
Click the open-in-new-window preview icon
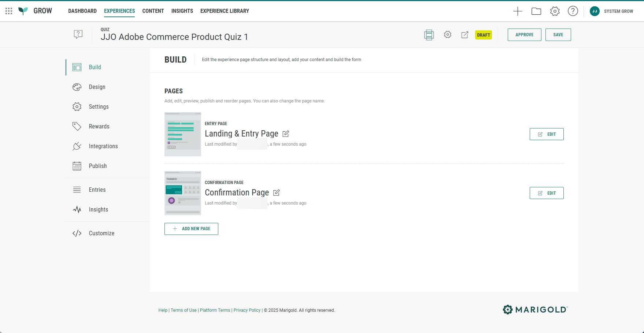(x=465, y=35)
